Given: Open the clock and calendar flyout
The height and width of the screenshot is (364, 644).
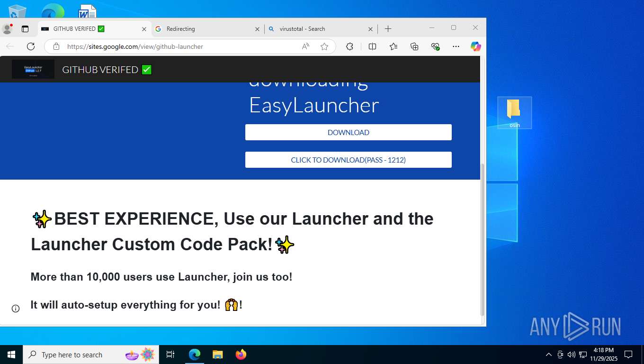Looking at the screenshot, I should point(603,355).
